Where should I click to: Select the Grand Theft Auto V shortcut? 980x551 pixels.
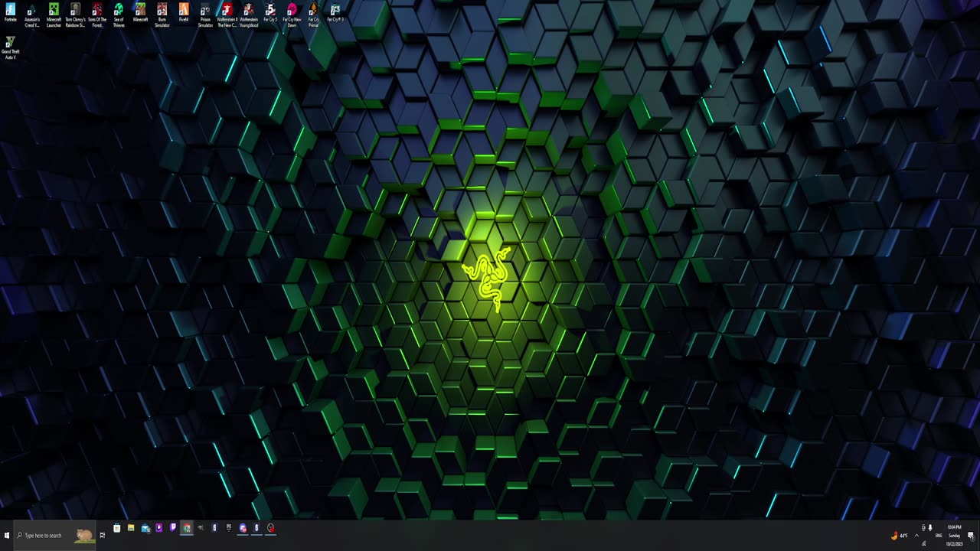(x=11, y=48)
